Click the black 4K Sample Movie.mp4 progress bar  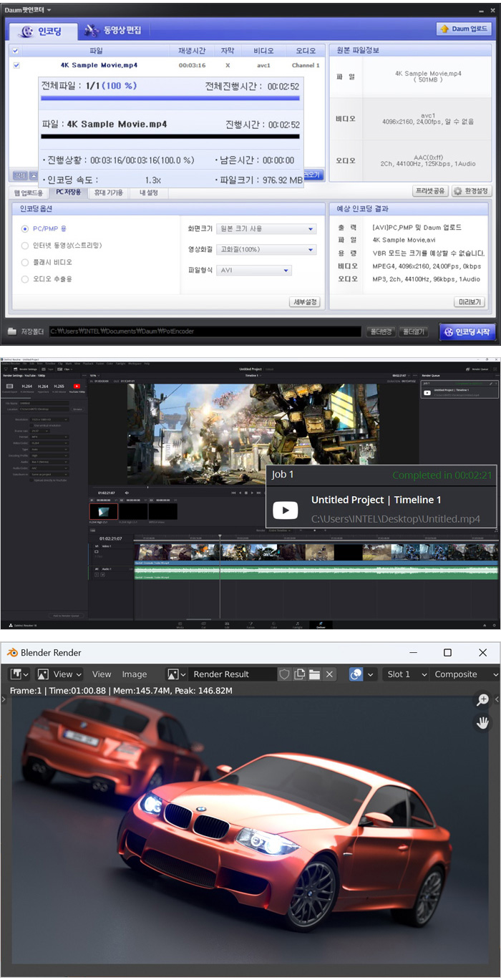pyautogui.click(x=170, y=136)
